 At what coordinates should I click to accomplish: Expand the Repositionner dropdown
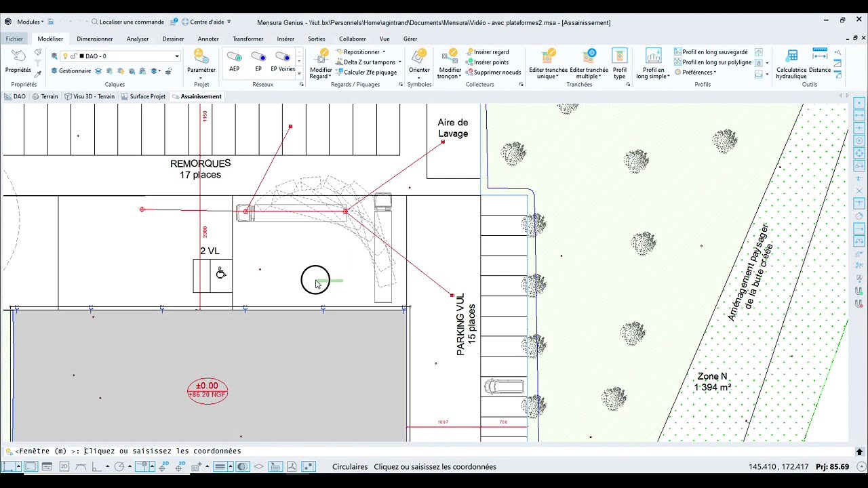(384, 52)
